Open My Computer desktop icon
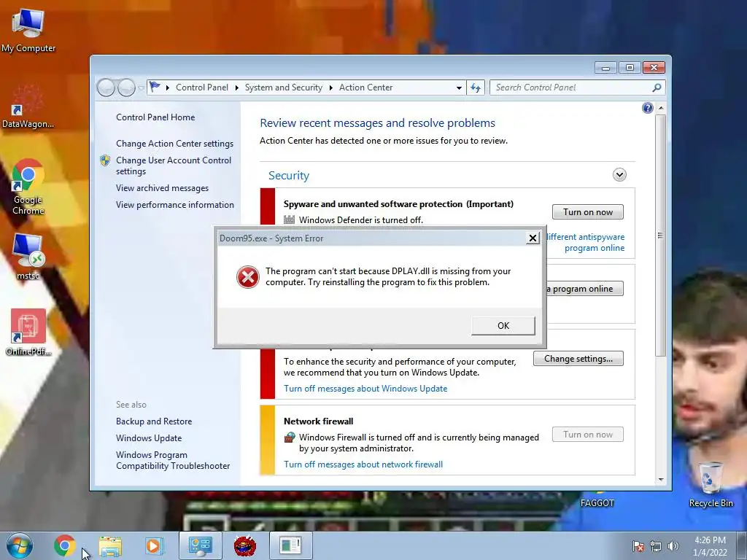This screenshot has width=747, height=560. pos(28,31)
